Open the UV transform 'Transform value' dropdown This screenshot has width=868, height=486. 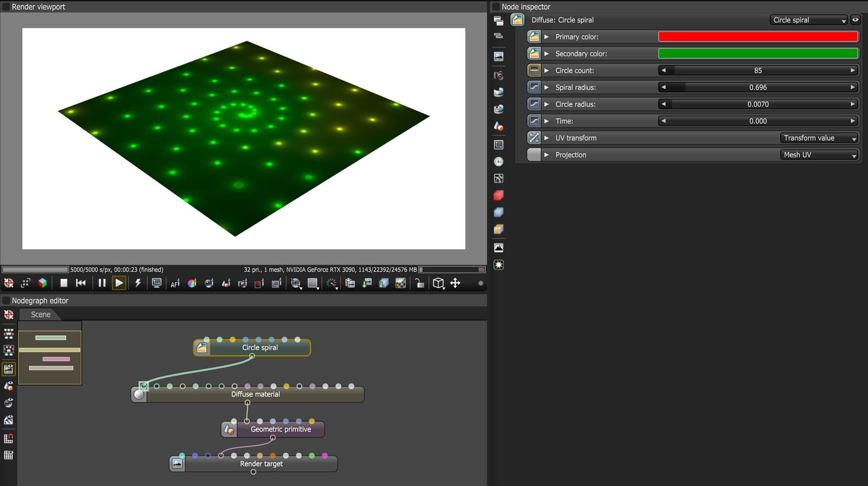(819, 138)
